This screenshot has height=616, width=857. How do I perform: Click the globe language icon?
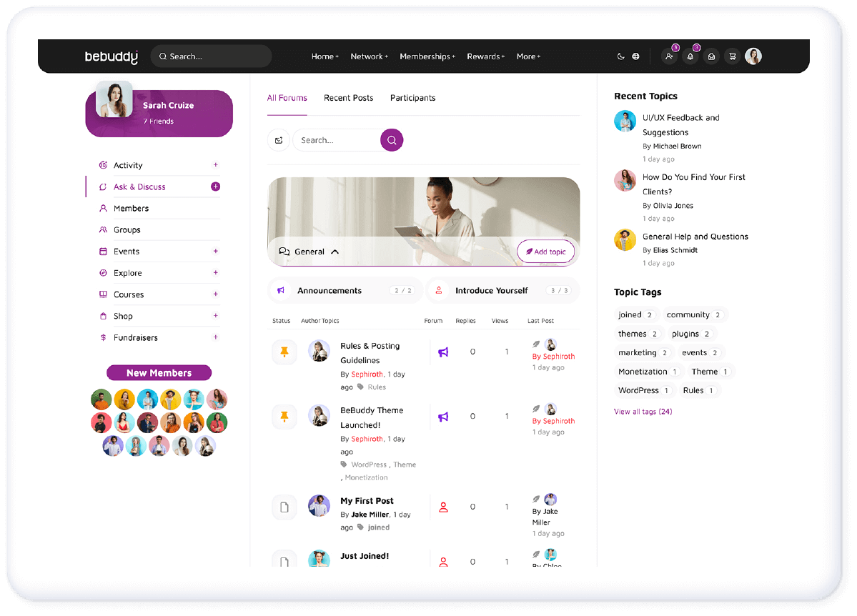tap(635, 56)
